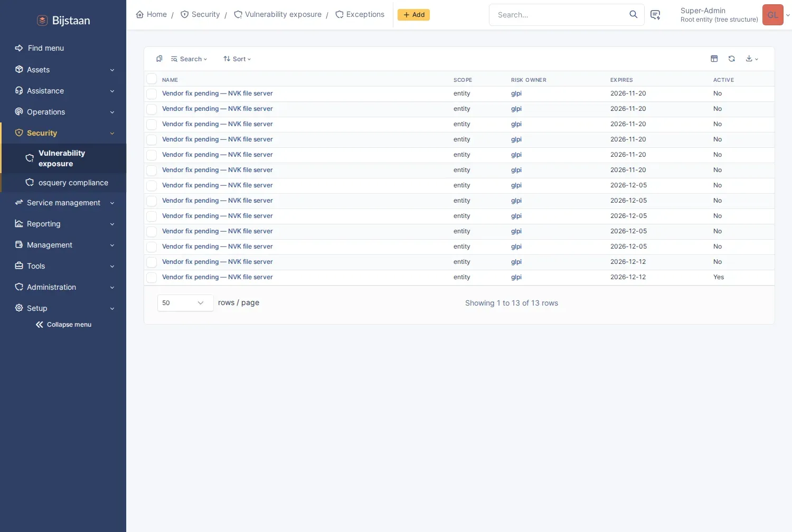Expand the Setup menu

coord(63,308)
